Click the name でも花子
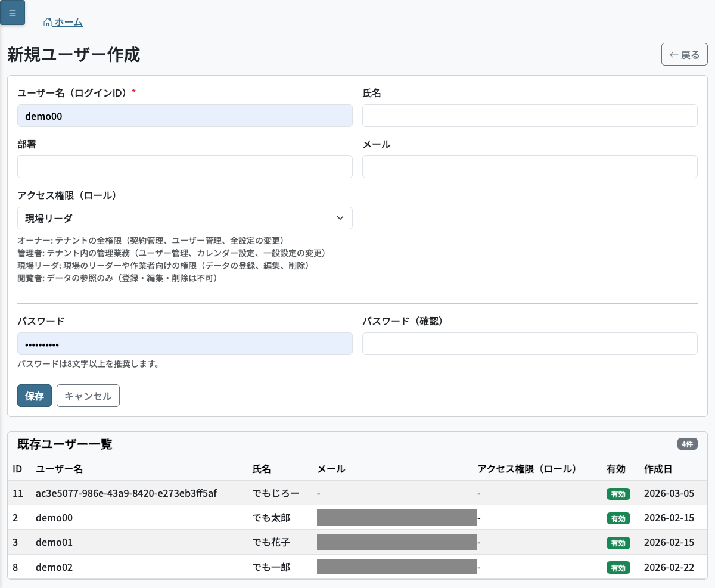Viewport: 715px width, 588px height. pyautogui.click(x=271, y=542)
